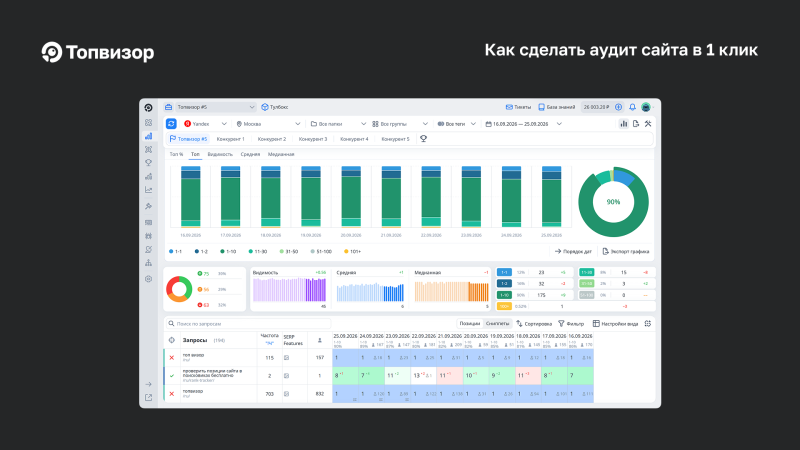
Task: Open the sitemap hierarchy icon in the sidebar
Action: (148, 263)
